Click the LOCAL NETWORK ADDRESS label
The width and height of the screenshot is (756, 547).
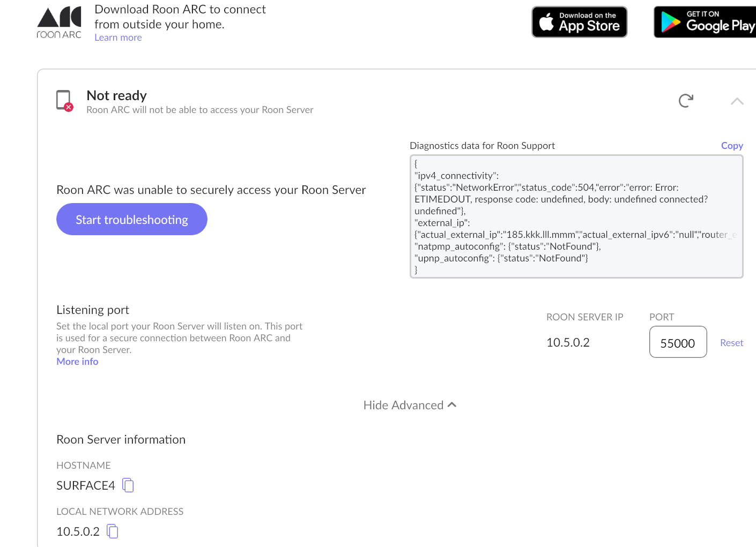[120, 512]
